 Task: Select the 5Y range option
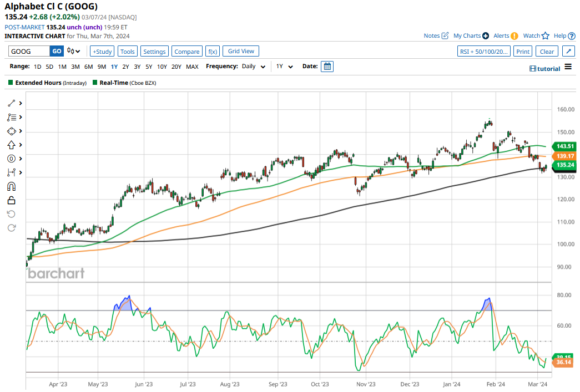tap(149, 67)
